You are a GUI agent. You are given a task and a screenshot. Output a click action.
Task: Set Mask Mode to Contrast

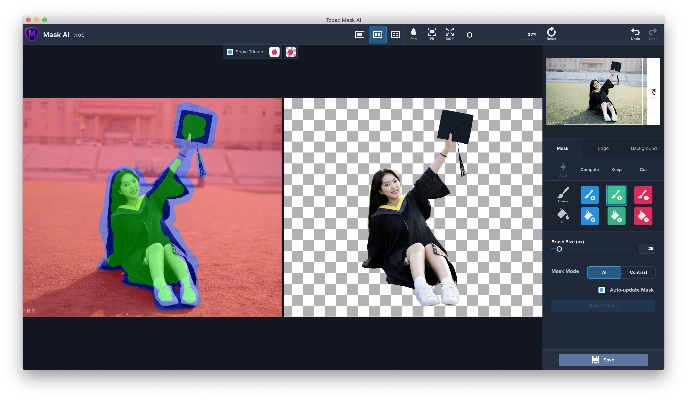[x=638, y=272]
